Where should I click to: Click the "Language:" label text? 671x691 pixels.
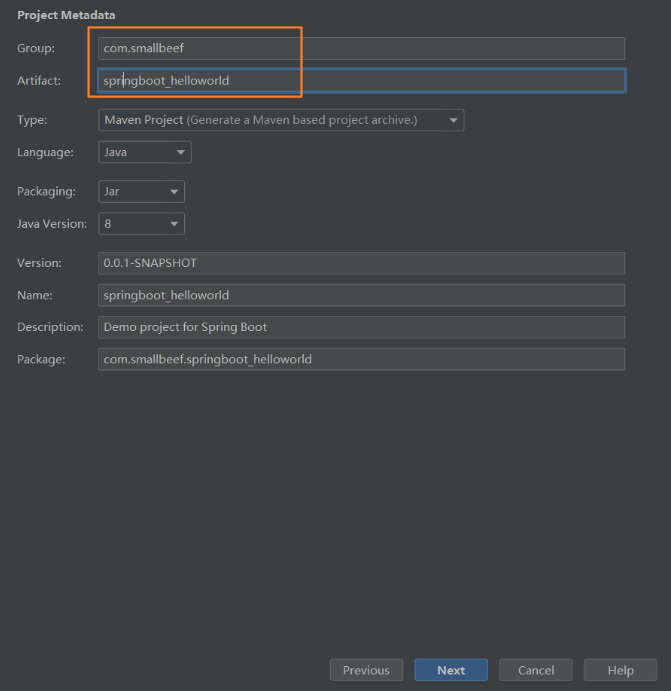tap(45, 152)
